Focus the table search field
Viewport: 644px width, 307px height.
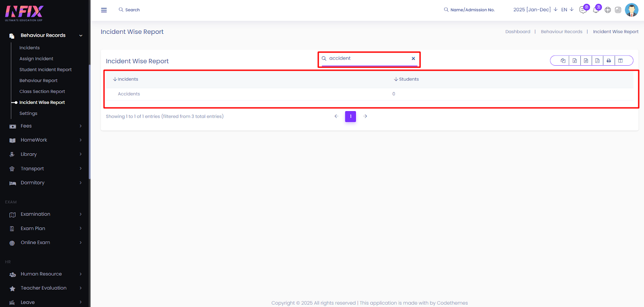coord(369,58)
